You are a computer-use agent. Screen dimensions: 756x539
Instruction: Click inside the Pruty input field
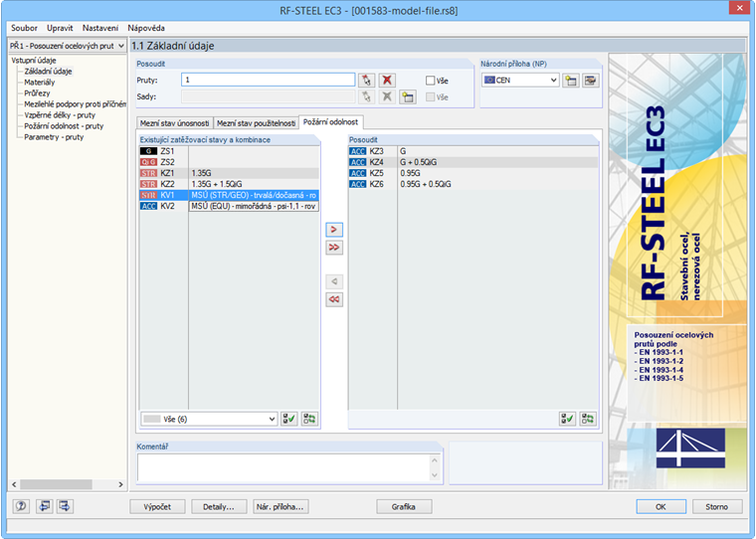[268, 80]
